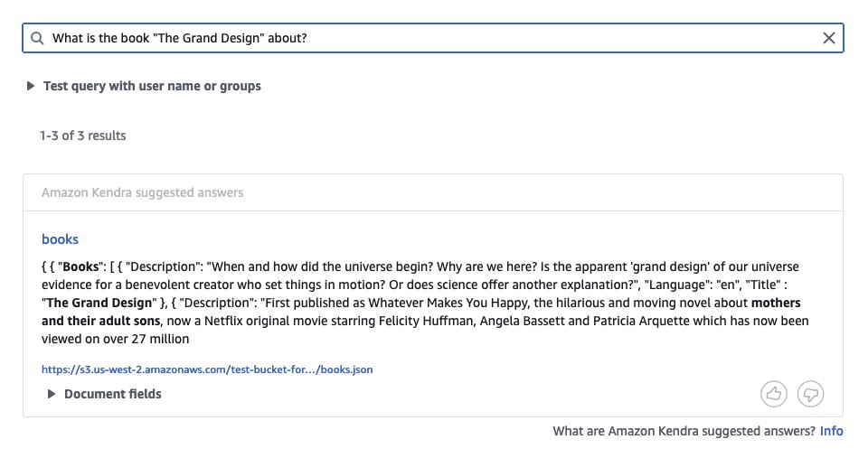868x458 pixels.
Task: Click the bold Books keyword in excerpt
Action: click(x=80, y=266)
